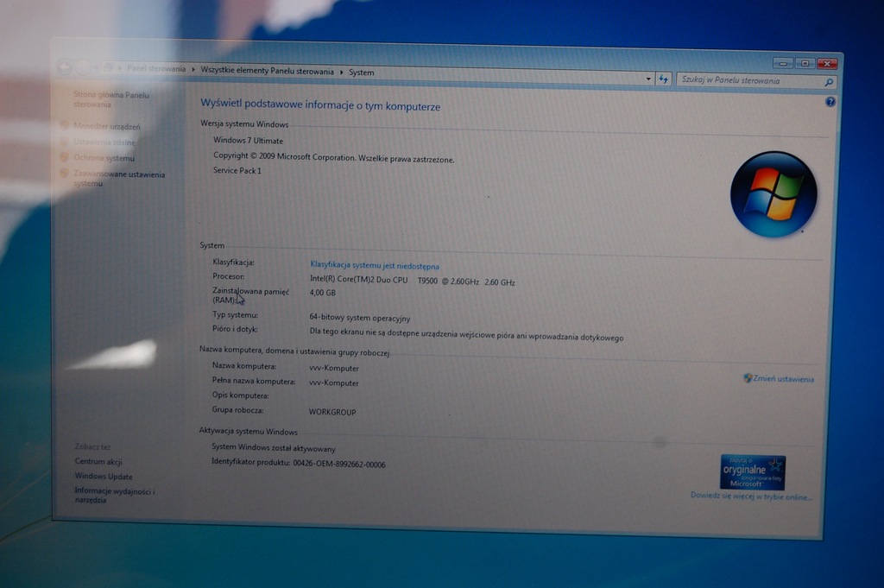Expand the arrow after "Wszystkie elementy Panelu sterowania"
Image resolution: width=884 pixels, height=588 pixels.
[x=341, y=72]
